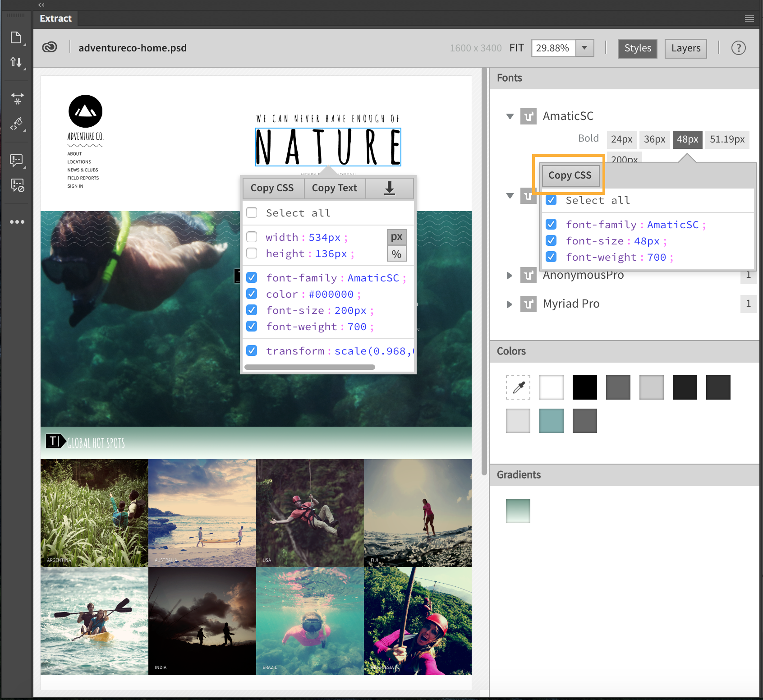This screenshot has height=700, width=763.
Task: Click the highlighted Copy CSS button
Action: [570, 175]
